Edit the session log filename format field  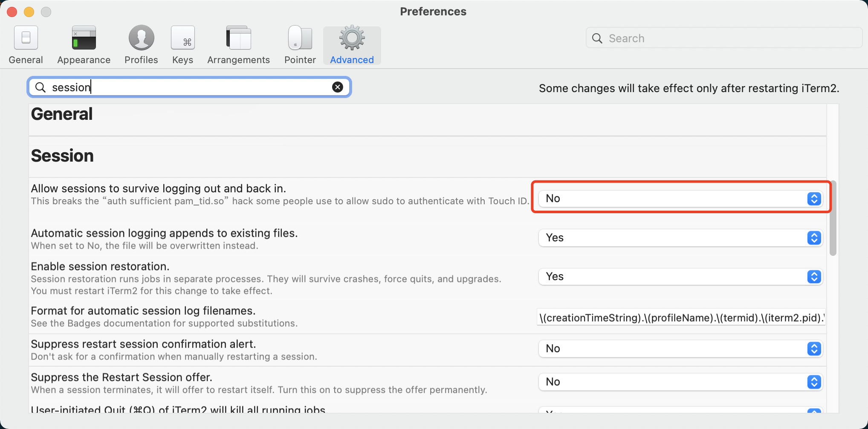click(x=680, y=318)
